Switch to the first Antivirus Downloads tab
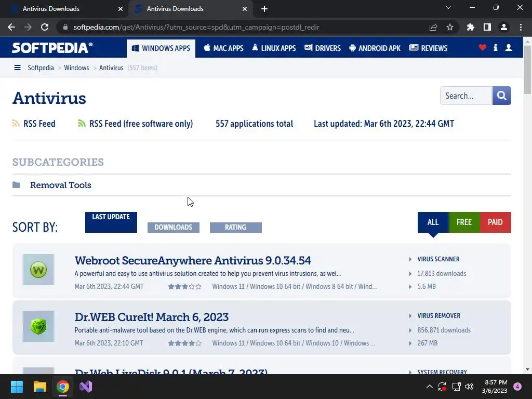The width and height of the screenshot is (532, 399). click(64, 9)
